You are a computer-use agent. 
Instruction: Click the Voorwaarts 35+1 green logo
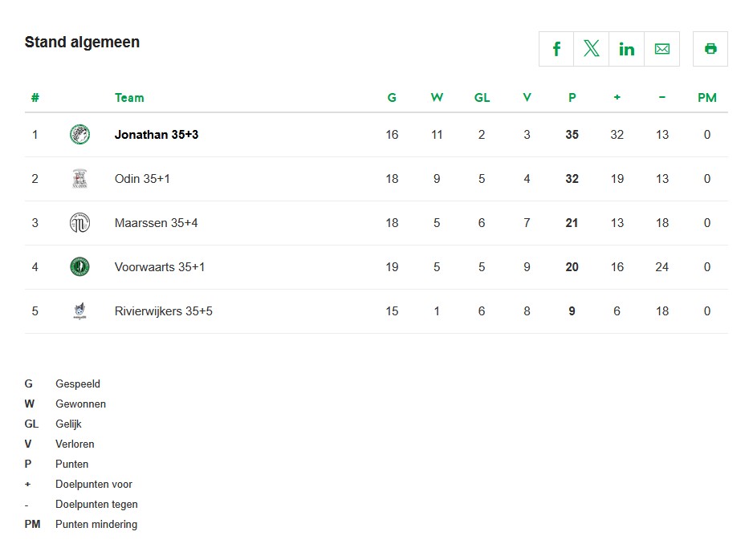point(79,267)
